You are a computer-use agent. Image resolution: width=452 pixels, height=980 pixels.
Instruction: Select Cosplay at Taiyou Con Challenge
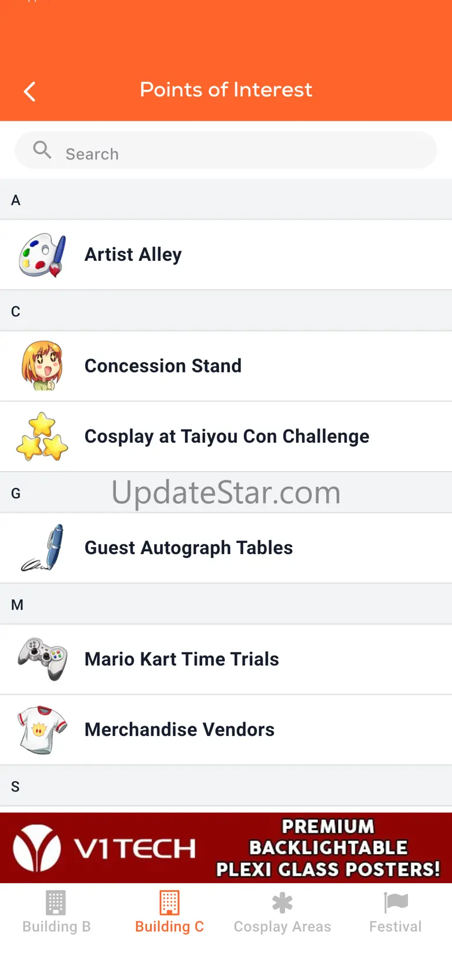(227, 436)
